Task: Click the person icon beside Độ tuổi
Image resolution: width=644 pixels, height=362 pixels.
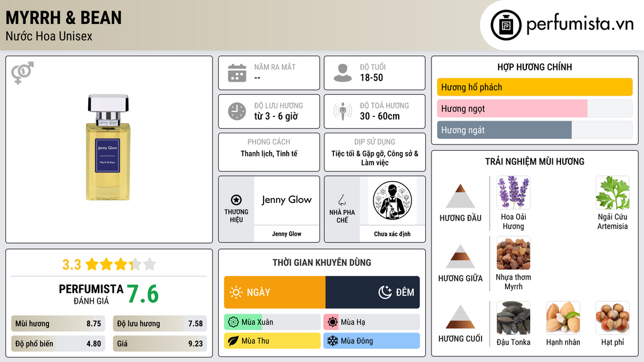Action: click(343, 73)
